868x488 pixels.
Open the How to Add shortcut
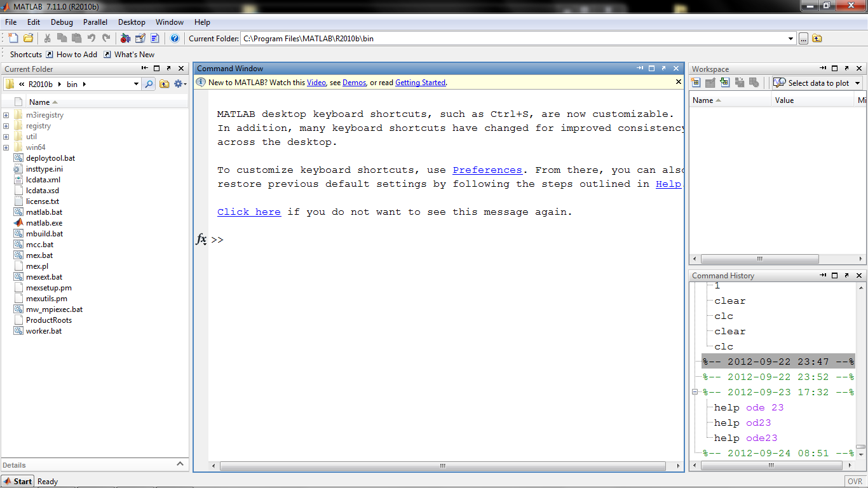[71, 55]
